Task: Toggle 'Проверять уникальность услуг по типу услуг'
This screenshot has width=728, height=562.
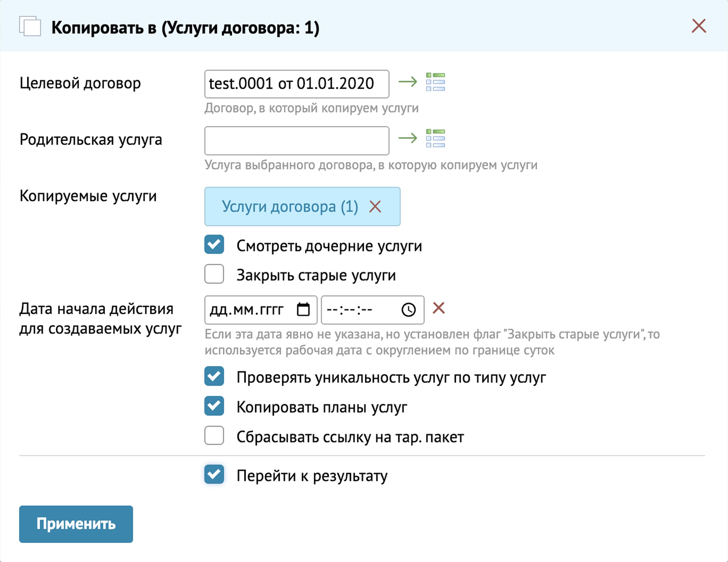Action: tap(214, 376)
